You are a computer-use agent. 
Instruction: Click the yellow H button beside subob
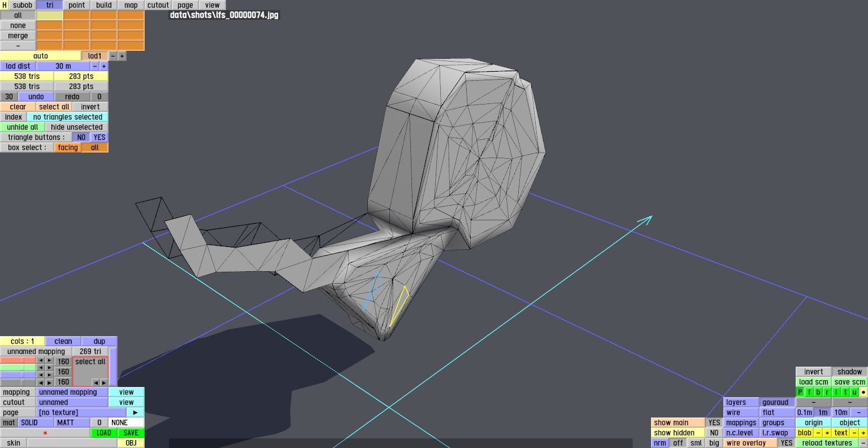tap(5, 5)
